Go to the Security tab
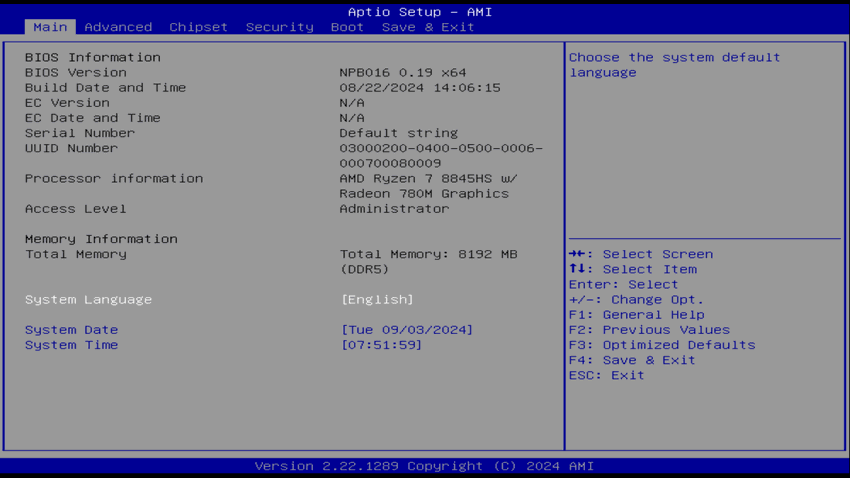Viewport: 850px width, 478px height. coord(279,27)
